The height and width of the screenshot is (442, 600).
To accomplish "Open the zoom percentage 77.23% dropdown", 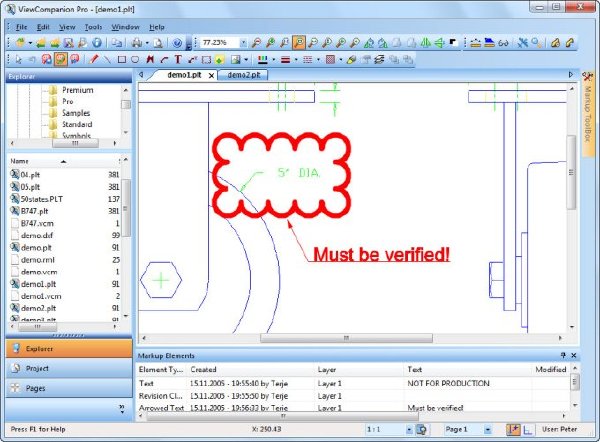I will pyautogui.click(x=243, y=43).
